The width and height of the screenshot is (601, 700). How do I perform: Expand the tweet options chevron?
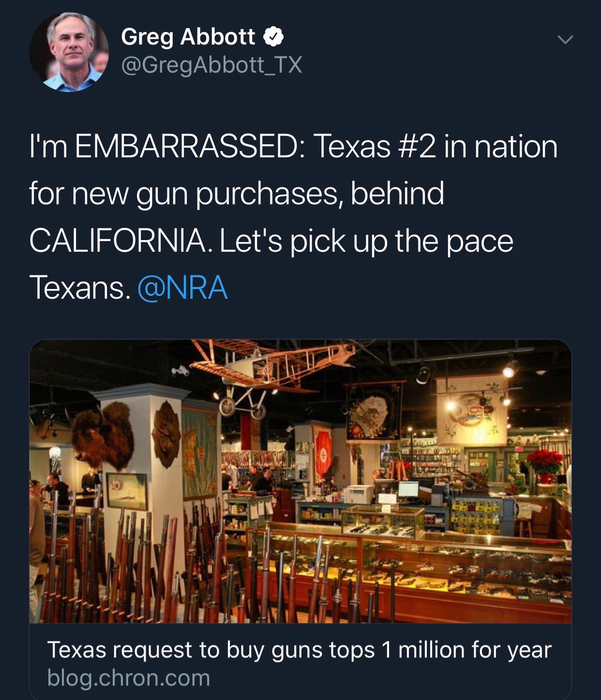[x=565, y=39]
